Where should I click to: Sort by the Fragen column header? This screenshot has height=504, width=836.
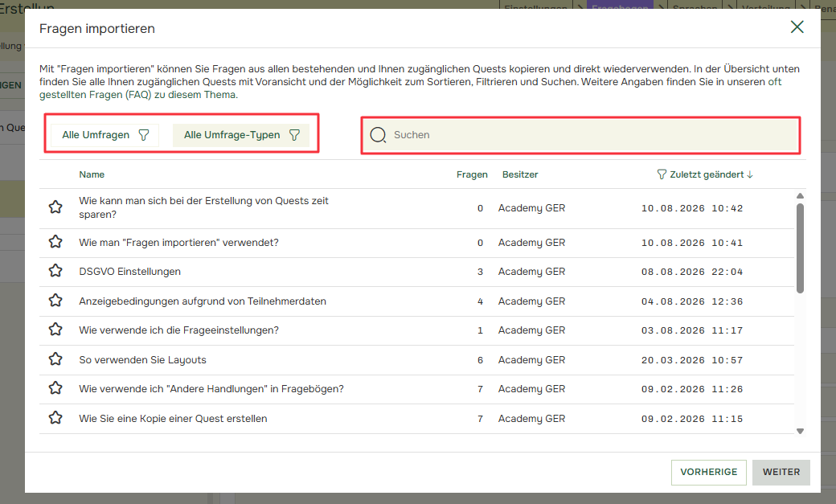pyautogui.click(x=472, y=174)
